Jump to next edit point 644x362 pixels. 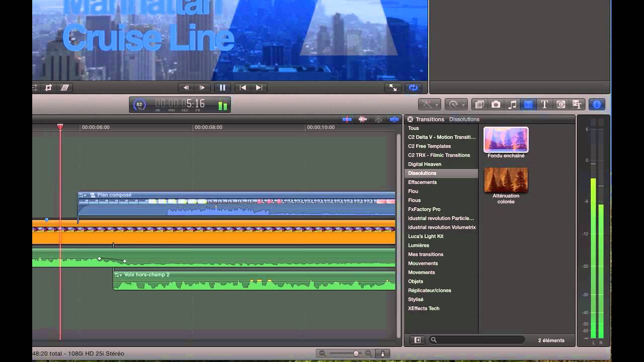point(259,87)
